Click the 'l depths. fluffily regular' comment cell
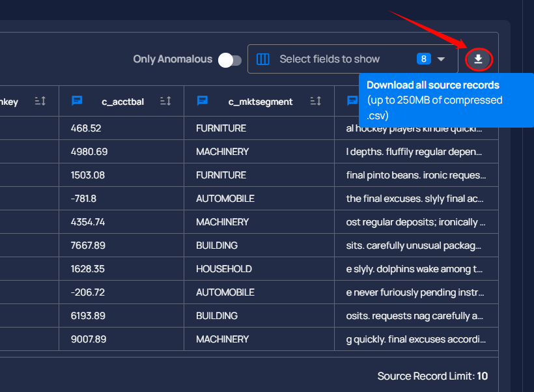 [417, 152]
